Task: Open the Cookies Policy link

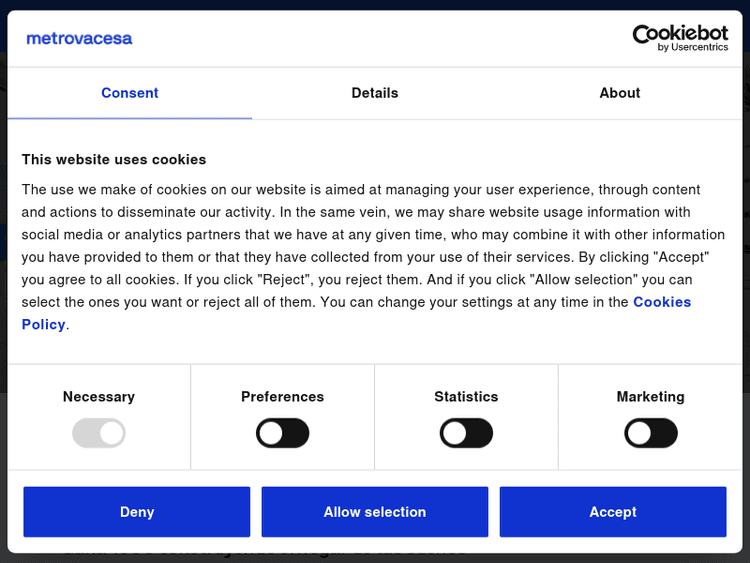Action: pos(661,302)
